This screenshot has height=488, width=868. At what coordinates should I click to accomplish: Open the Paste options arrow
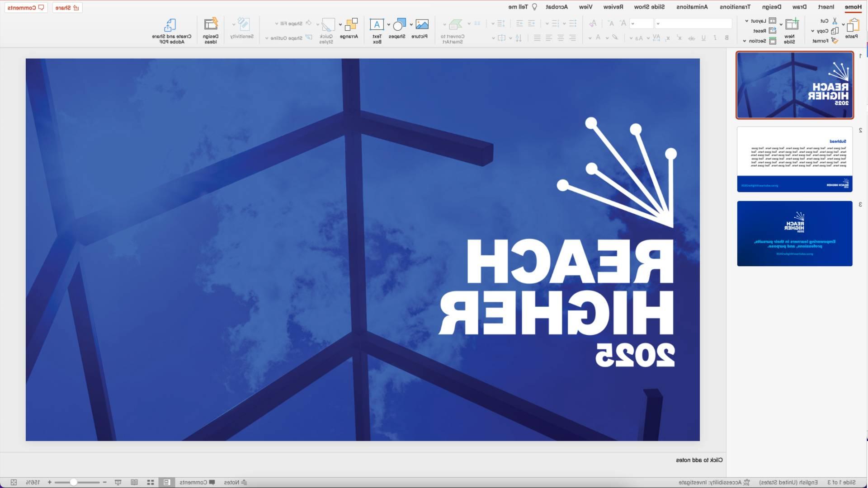point(843,24)
